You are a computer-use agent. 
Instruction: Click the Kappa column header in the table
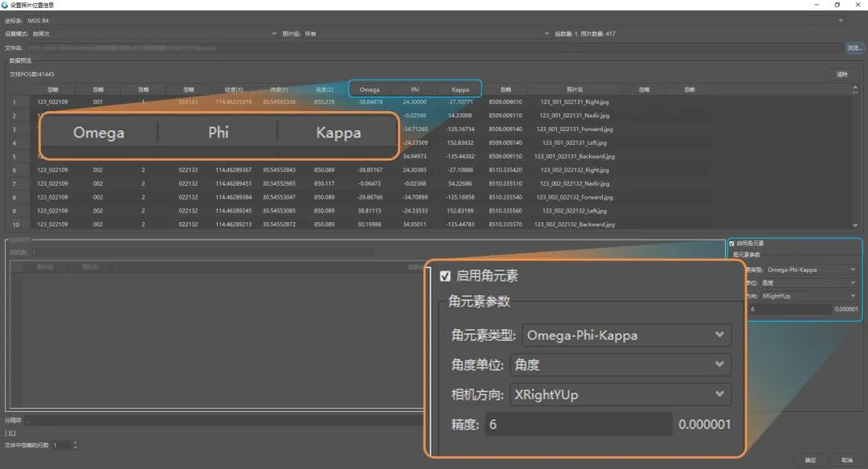tap(460, 89)
